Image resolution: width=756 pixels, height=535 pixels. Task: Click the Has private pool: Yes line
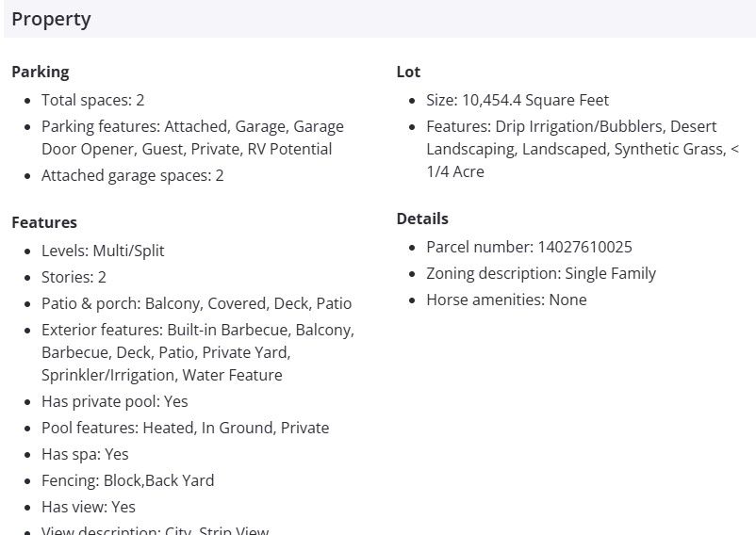[114, 401]
